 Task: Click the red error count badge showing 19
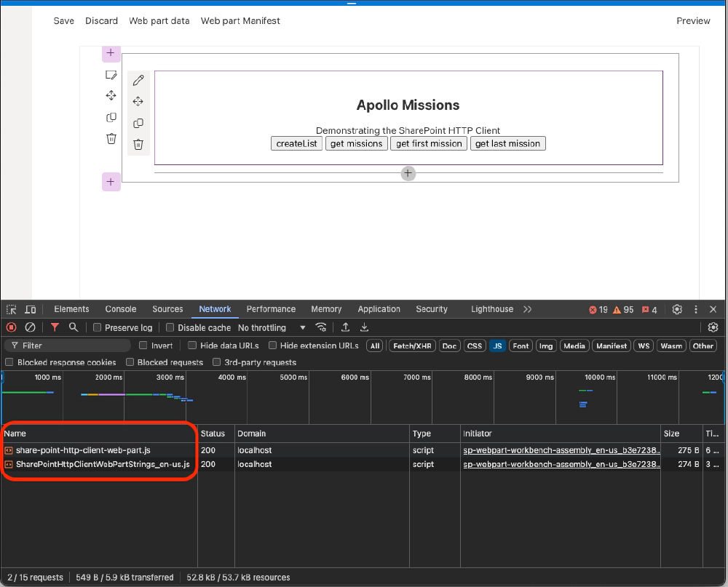pos(598,310)
